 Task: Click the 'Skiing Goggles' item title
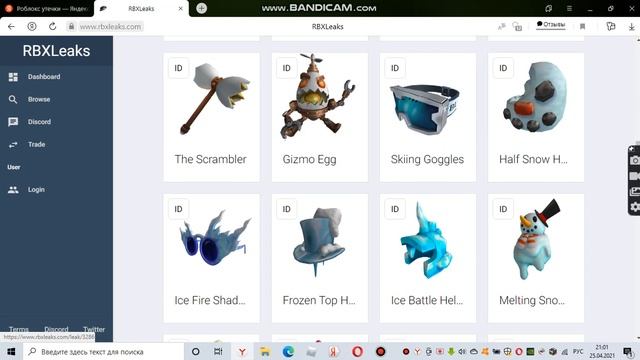(x=427, y=159)
